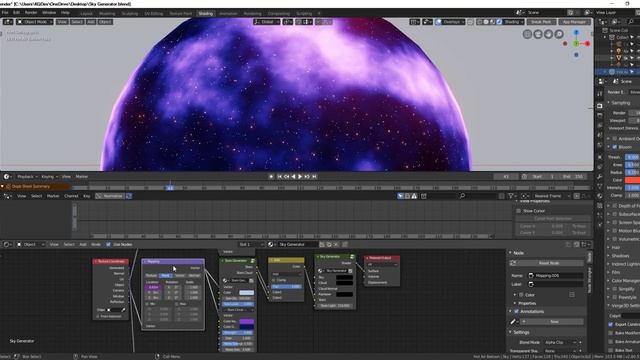Click the Fac slider on the Mix node
The height and width of the screenshot is (360, 640).
coord(287,287)
